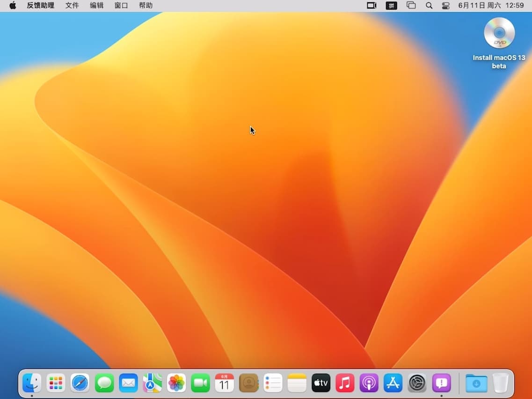Viewport: 532px width, 399px height.
Task: Switch input method via the 拼 indicator
Action: (x=391, y=5)
